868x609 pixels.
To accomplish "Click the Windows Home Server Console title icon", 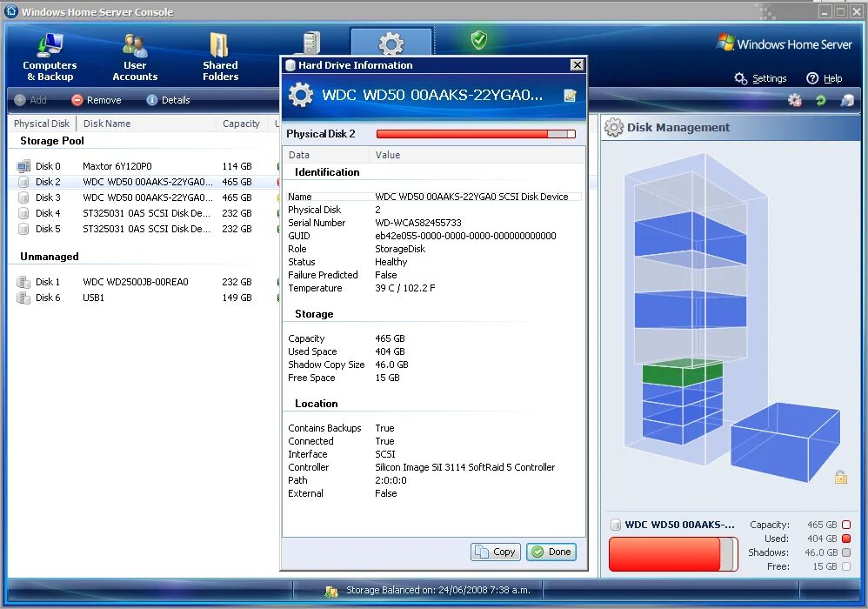I will pyautogui.click(x=11, y=11).
